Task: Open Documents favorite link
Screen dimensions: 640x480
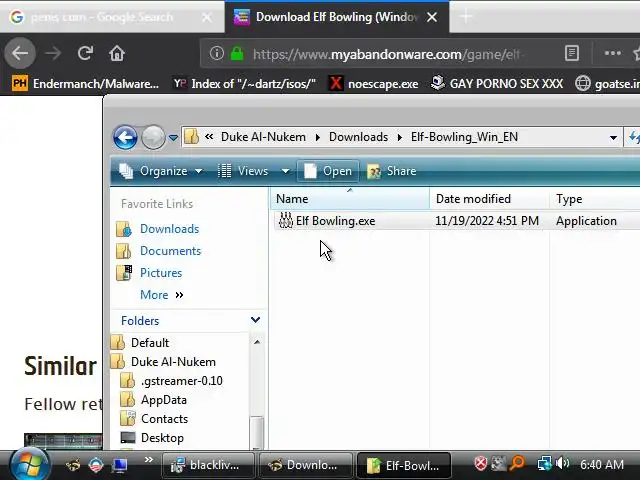Action: pyautogui.click(x=171, y=251)
